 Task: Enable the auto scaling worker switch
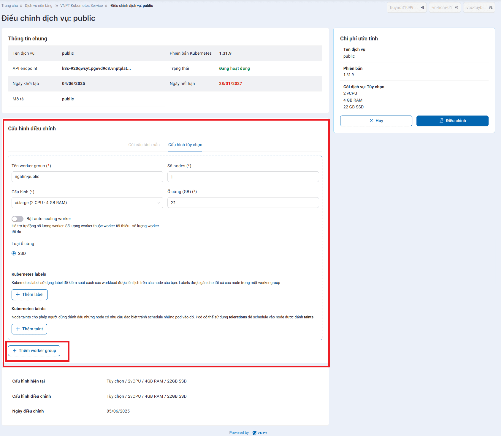[18, 219]
